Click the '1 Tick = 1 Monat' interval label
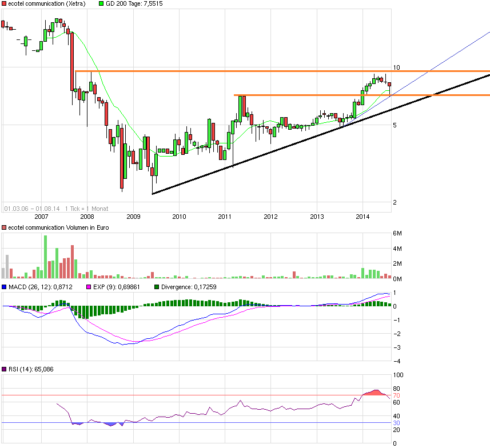This screenshot has width=490, height=448. [86, 209]
